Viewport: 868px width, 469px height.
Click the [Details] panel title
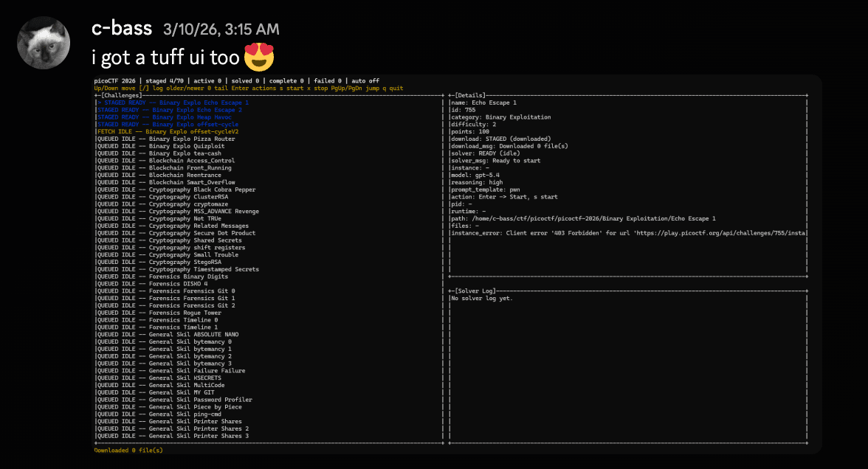(470, 95)
